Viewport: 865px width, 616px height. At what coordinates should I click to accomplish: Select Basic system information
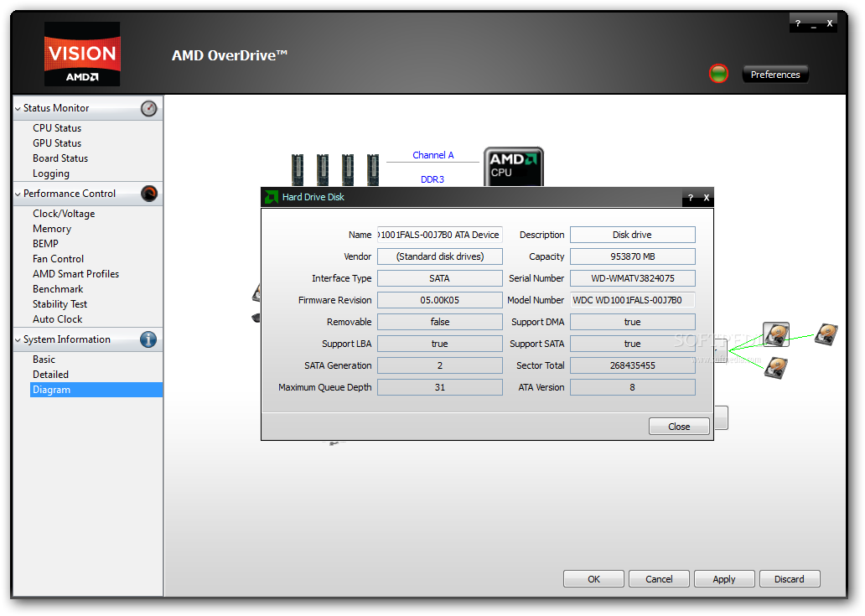point(44,360)
